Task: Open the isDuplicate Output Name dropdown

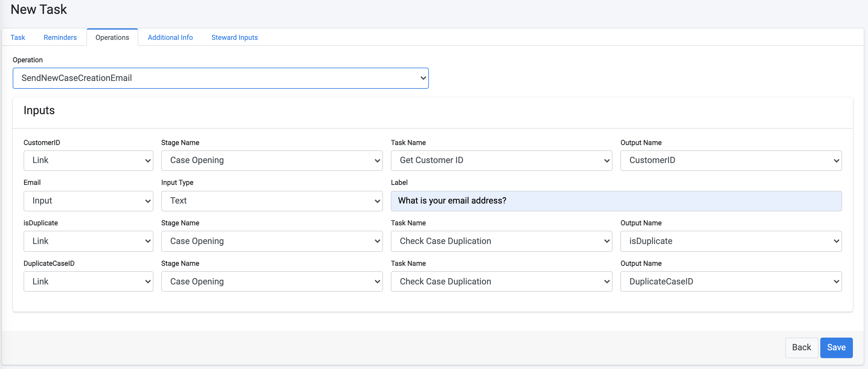Action: [x=731, y=241]
